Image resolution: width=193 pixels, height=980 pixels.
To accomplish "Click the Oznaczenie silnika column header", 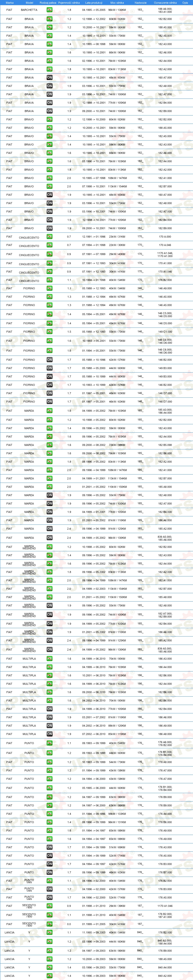I will tap(165, 3).
